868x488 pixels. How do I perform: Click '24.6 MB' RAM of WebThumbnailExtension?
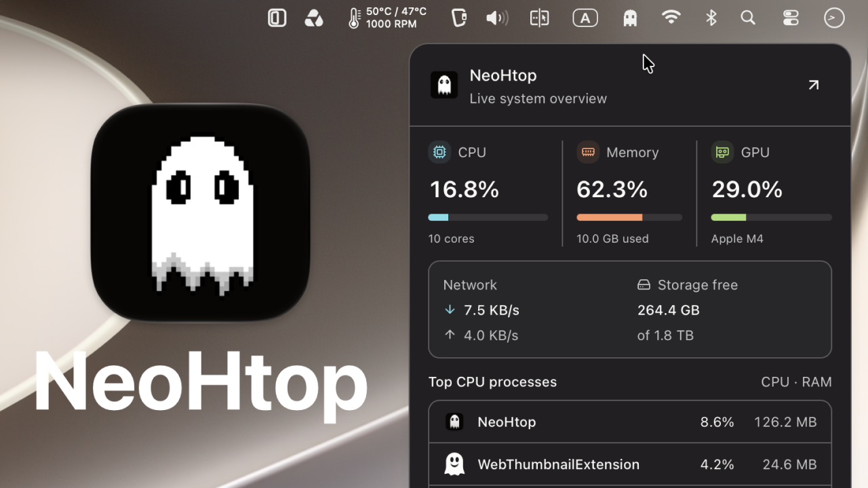790,464
